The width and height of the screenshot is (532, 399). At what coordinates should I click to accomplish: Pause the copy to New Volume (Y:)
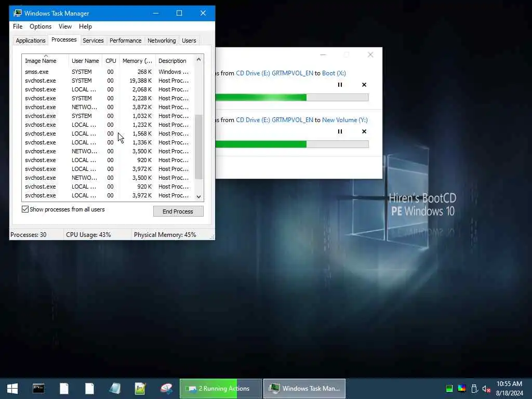point(340,131)
